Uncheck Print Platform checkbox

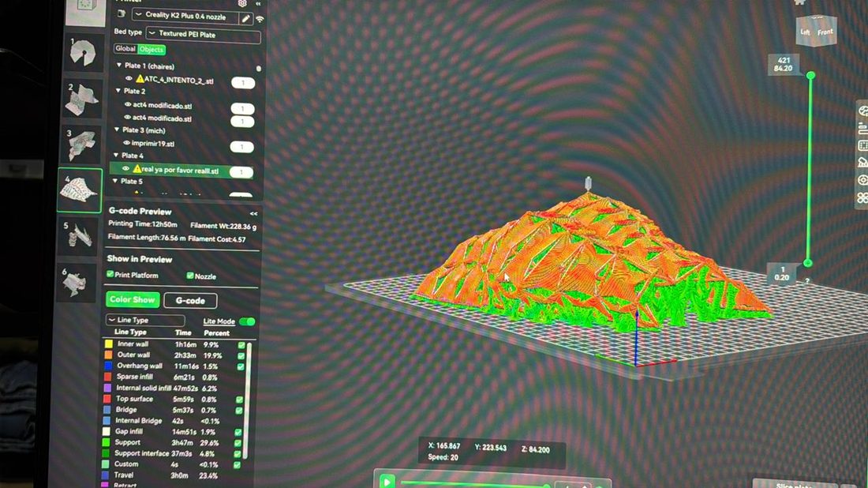tap(110, 274)
